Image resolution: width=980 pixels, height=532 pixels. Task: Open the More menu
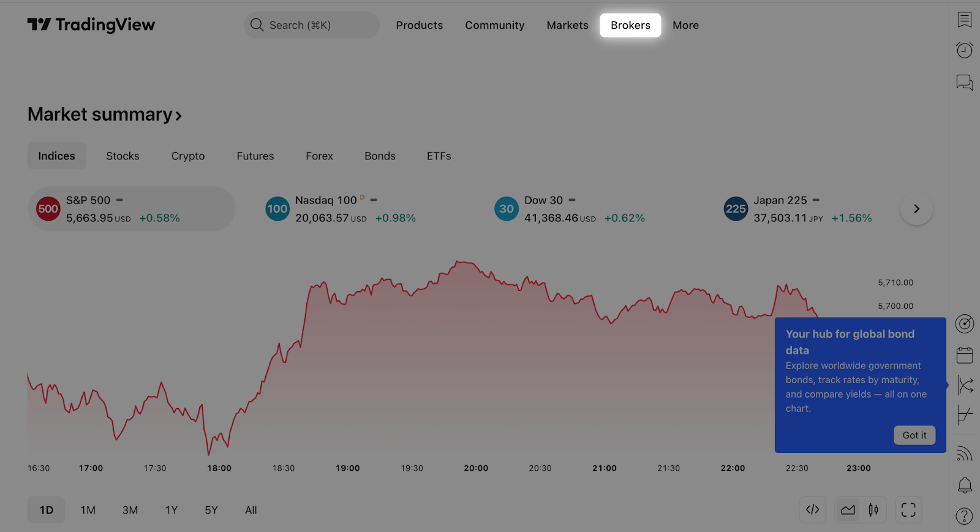tap(686, 25)
